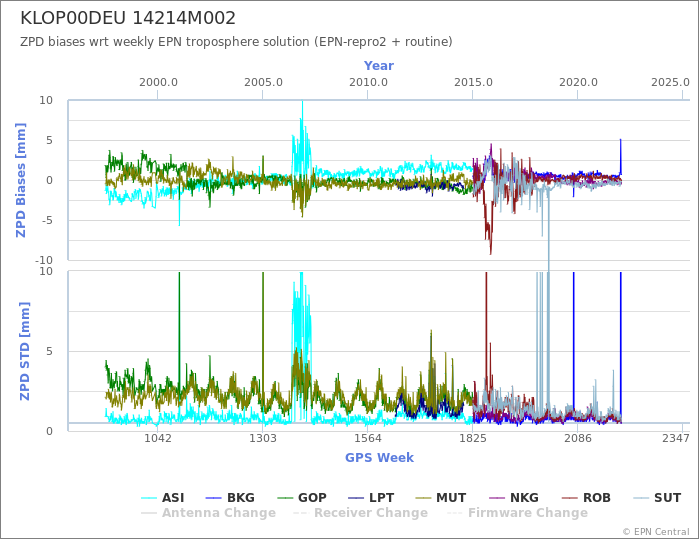Click the ZPD STD [mm] axis title
The width and height of the screenshot is (700, 540).
(24, 351)
